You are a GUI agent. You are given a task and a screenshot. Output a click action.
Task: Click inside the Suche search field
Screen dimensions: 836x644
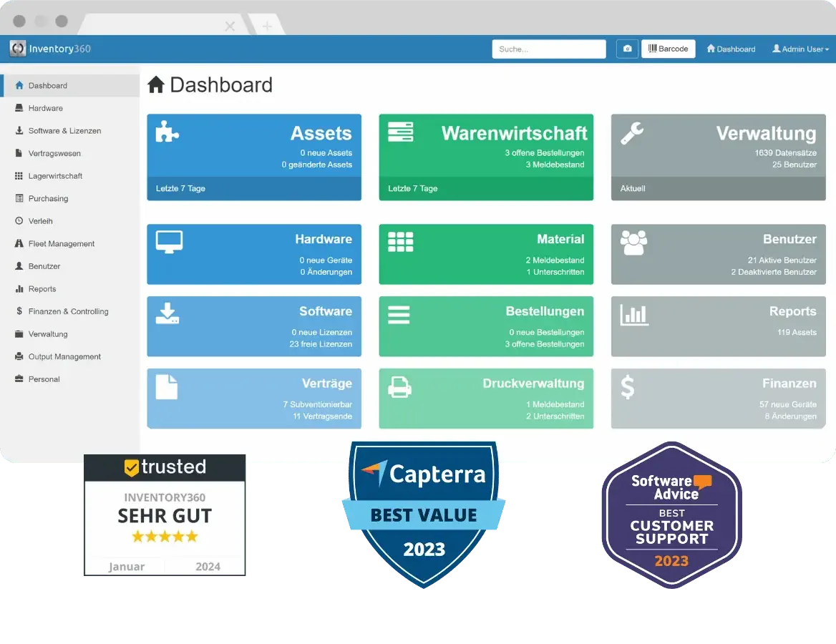coord(548,49)
